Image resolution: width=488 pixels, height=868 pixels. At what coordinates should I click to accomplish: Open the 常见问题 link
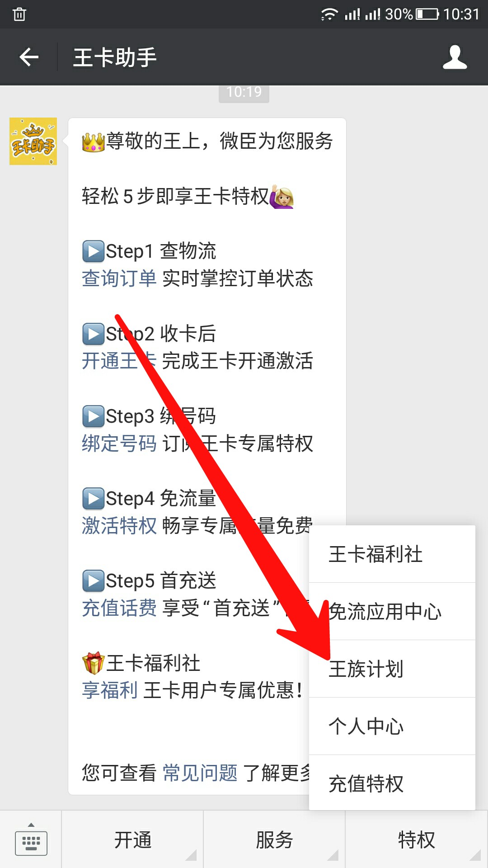point(200,773)
